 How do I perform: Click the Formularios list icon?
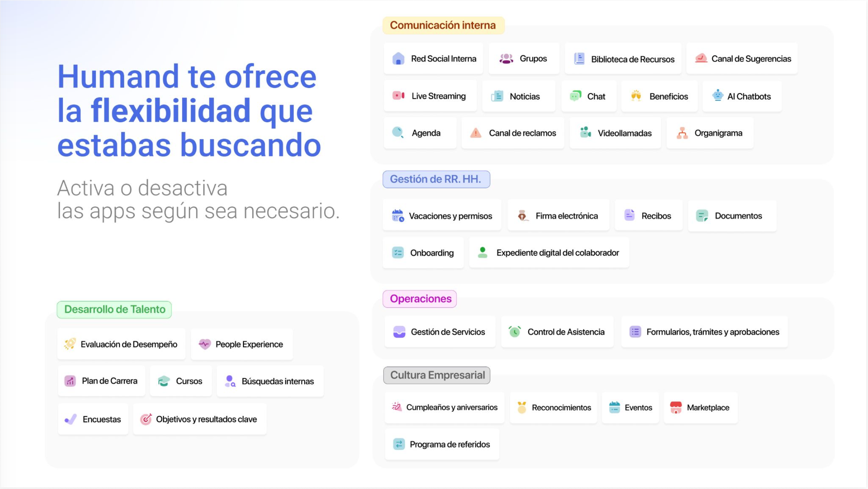[x=635, y=332]
